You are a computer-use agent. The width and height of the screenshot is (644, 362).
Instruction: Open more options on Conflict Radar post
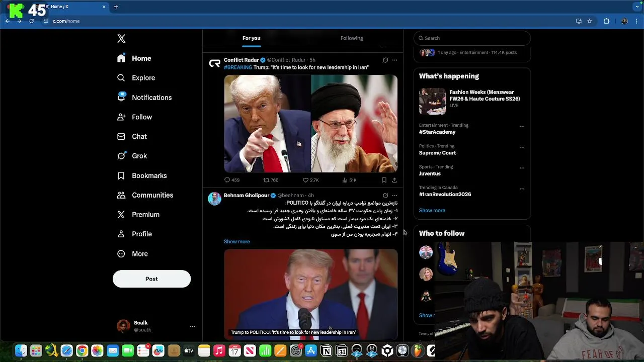(394, 60)
